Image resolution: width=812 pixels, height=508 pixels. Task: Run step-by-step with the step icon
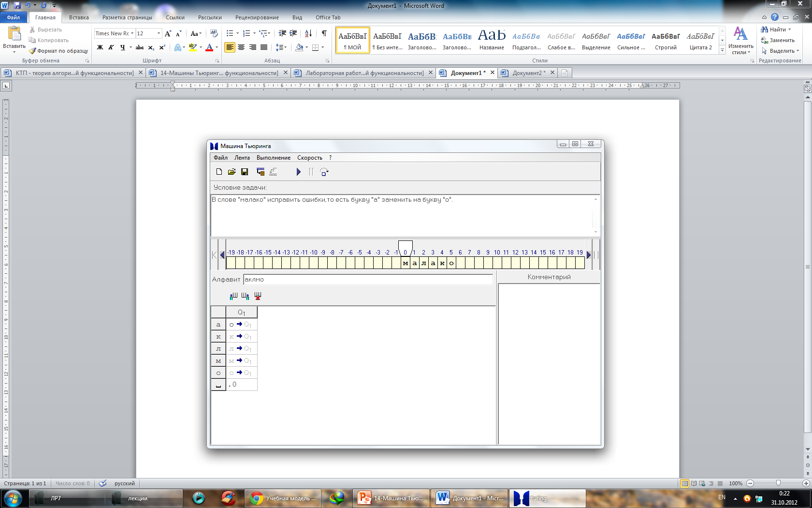(324, 172)
